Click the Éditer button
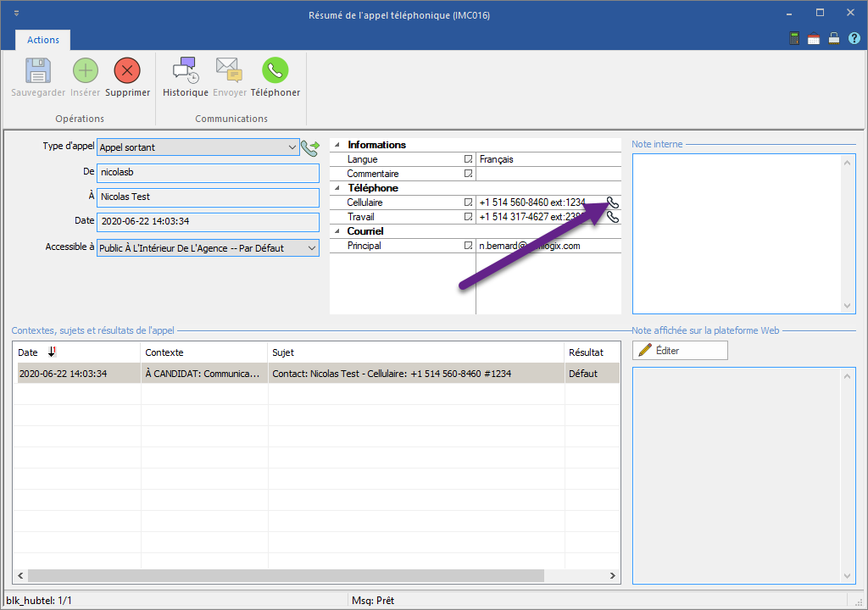The width and height of the screenshot is (868, 610). coord(680,351)
